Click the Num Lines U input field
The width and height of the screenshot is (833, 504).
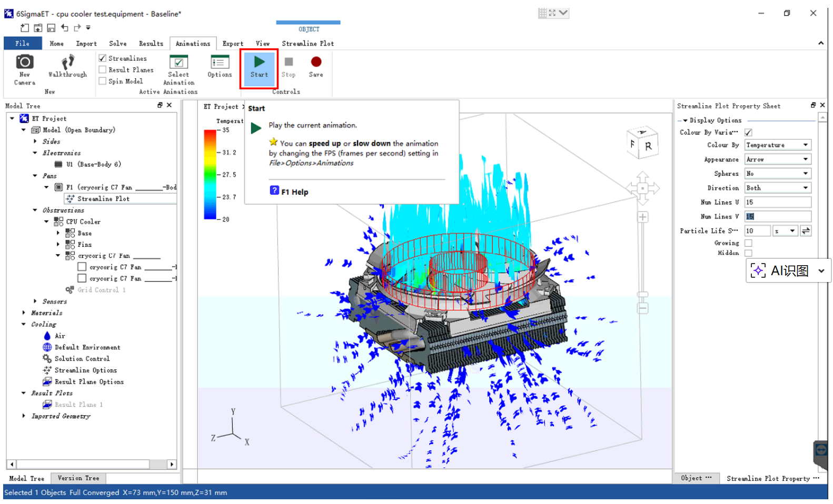pyautogui.click(x=777, y=203)
